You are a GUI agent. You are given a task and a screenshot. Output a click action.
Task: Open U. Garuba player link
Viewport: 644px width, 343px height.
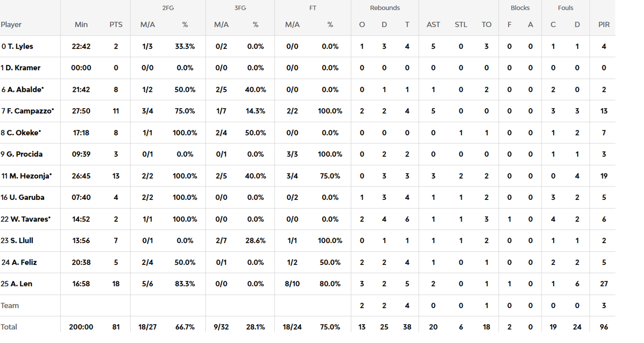[27, 197]
